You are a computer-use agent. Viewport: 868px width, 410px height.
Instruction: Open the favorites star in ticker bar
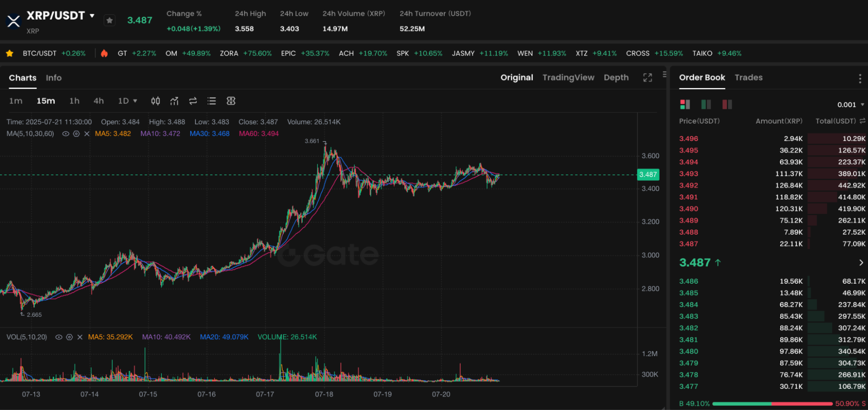pos(10,53)
